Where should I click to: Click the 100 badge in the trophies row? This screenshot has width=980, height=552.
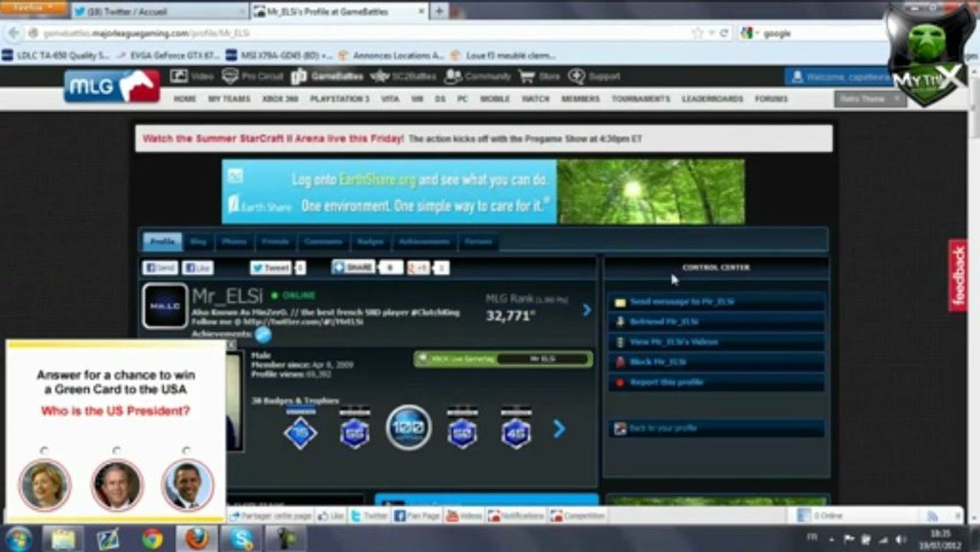pyautogui.click(x=408, y=427)
